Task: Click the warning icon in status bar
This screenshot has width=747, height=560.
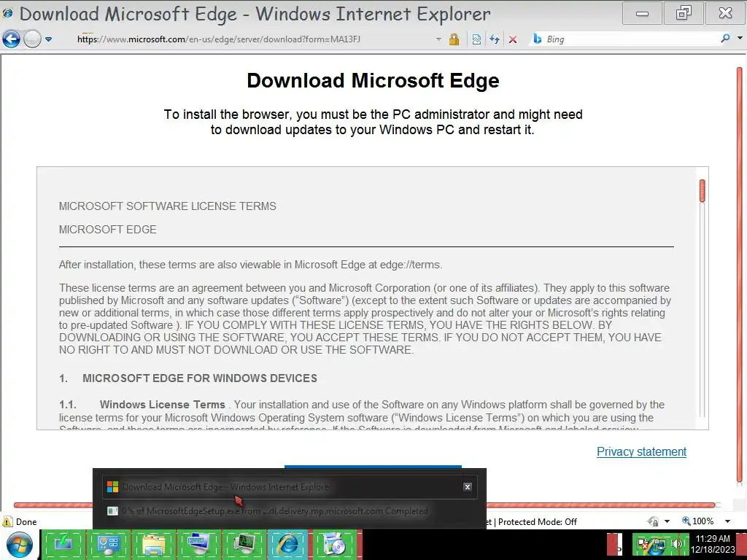Action: 7,521
